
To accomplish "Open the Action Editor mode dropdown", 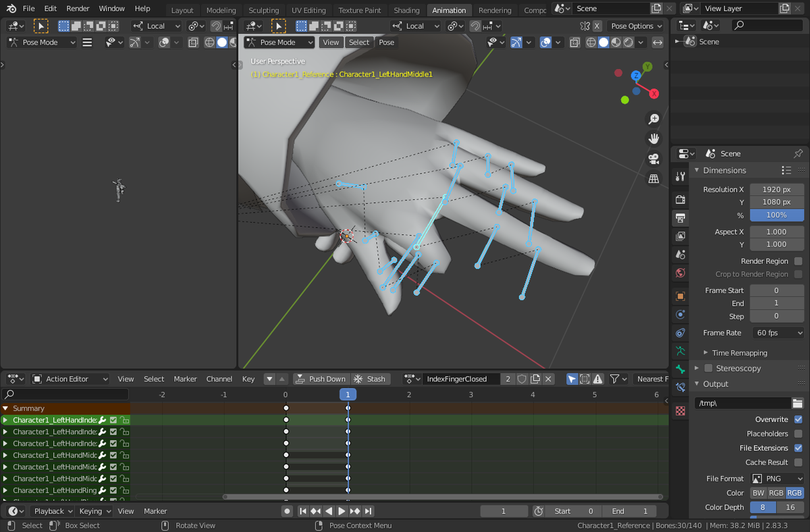I will click(x=70, y=379).
